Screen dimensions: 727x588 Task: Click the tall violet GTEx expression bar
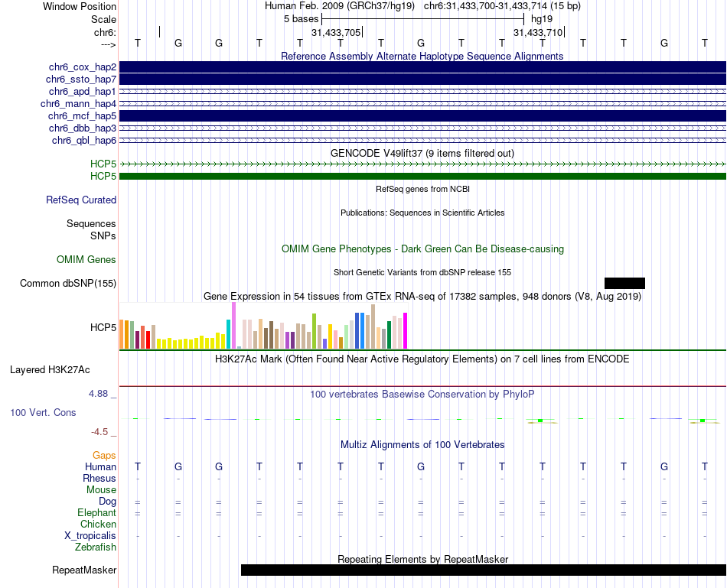pyautogui.click(x=233, y=325)
